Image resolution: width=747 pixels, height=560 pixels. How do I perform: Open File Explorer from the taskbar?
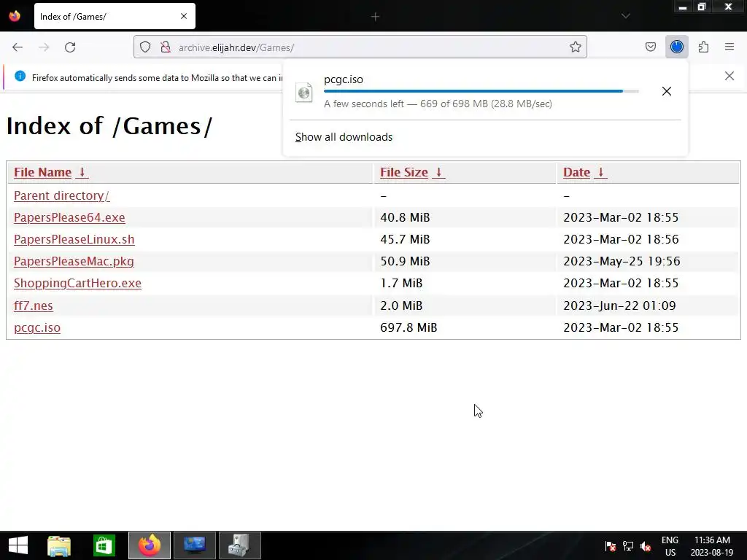pos(59,545)
